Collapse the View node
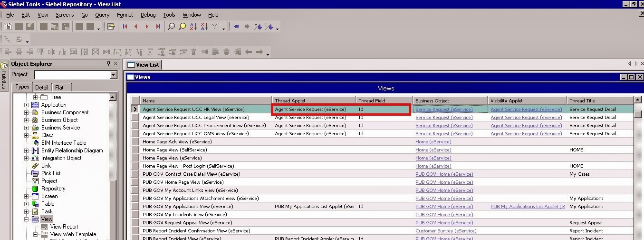 pos(27,219)
